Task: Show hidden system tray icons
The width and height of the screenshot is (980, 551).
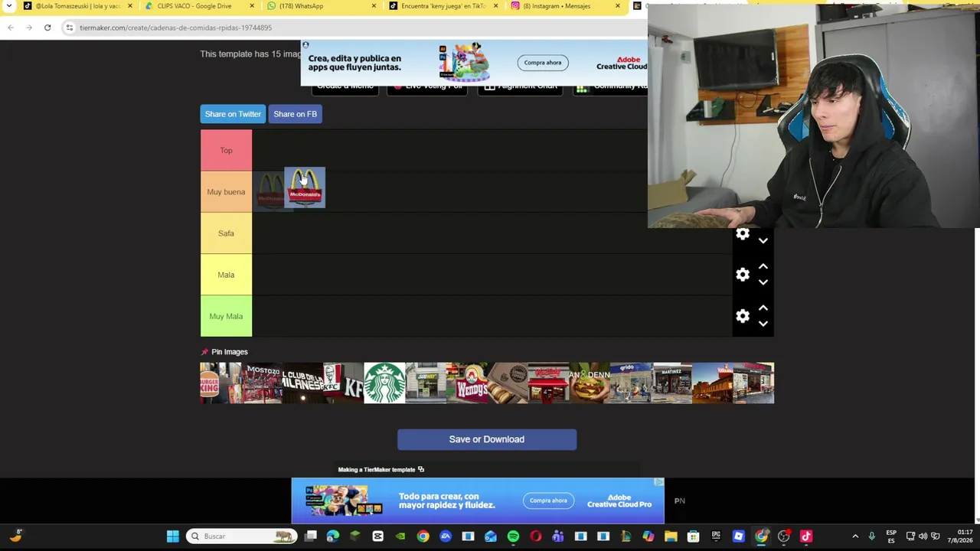Action: point(855,536)
